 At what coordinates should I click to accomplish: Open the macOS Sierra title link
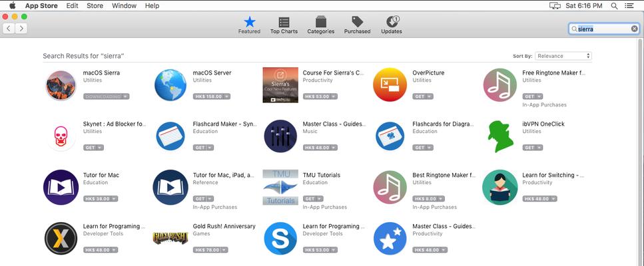click(101, 73)
